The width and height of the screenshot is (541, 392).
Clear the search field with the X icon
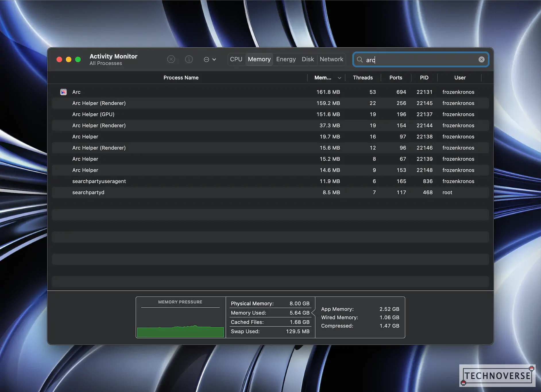click(482, 59)
